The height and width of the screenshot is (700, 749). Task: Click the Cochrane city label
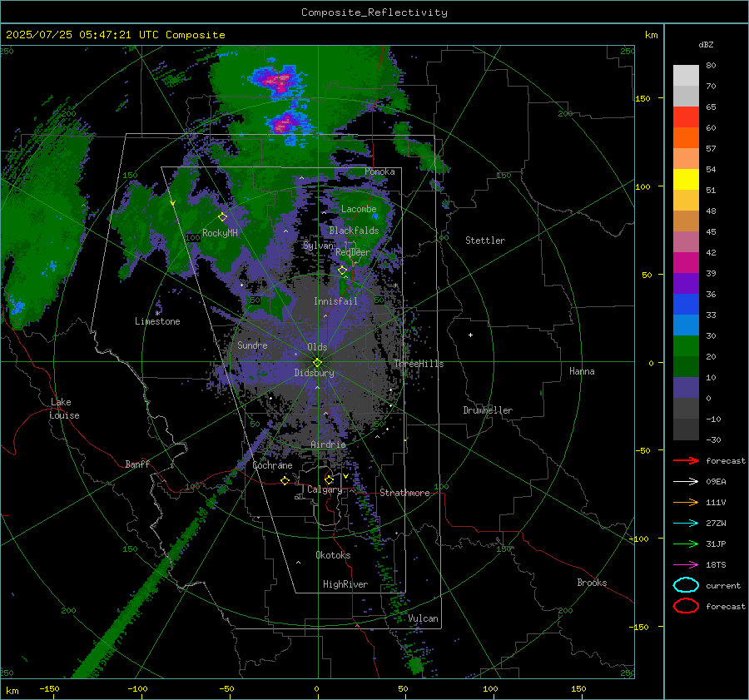click(x=272, y=465)
